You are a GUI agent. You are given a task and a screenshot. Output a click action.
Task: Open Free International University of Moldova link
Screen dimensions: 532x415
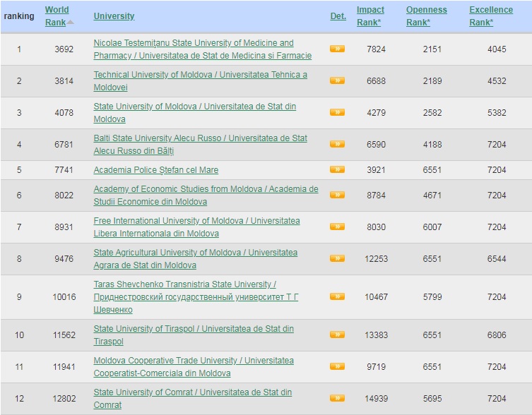[x=197, y=227]
